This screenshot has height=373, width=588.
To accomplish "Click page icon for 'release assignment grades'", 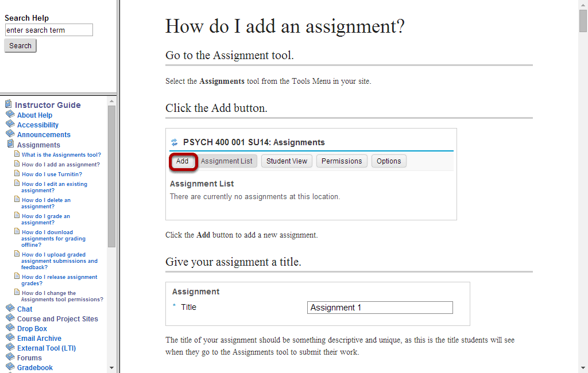I will 17,276.
